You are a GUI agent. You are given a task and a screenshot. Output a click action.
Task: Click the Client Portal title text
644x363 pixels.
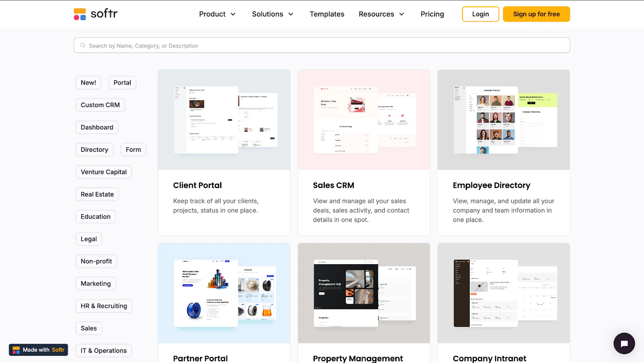197,185
